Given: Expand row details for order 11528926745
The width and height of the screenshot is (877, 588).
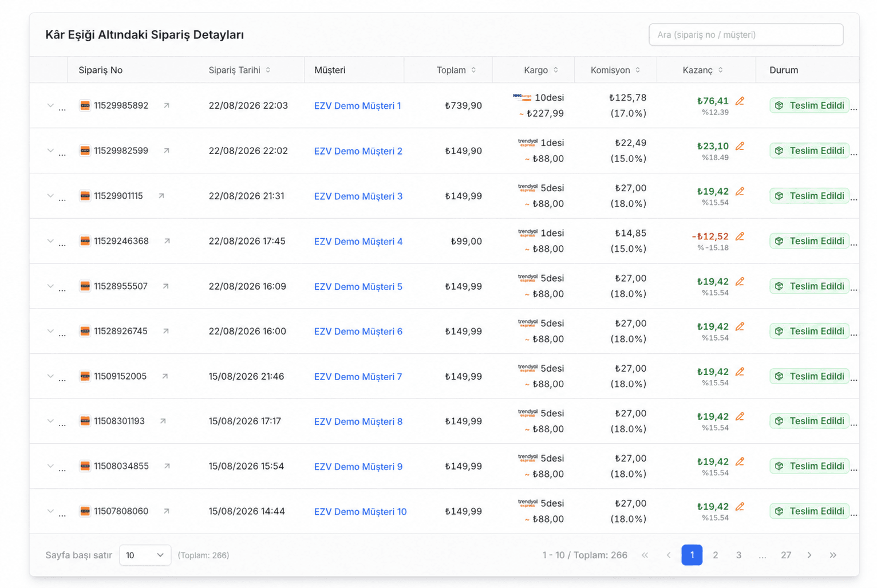Looking at the screenshot, I should point(50,331).
